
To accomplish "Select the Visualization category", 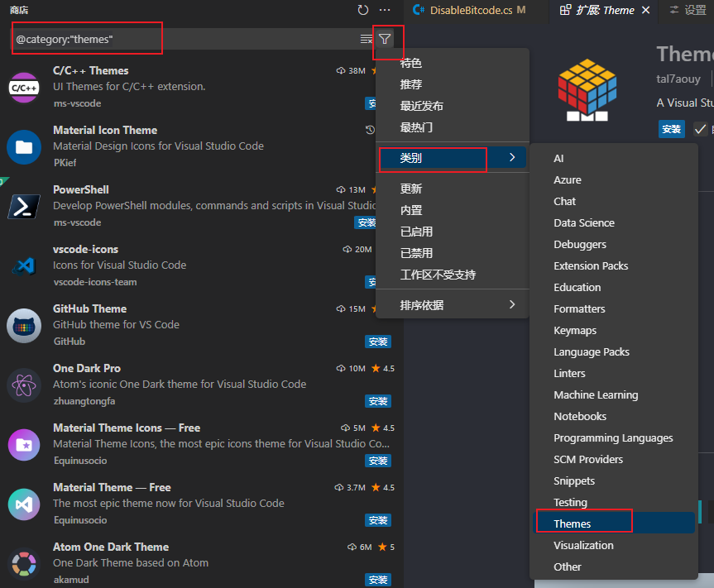I will pyautogui.click(x=614, y=545).
